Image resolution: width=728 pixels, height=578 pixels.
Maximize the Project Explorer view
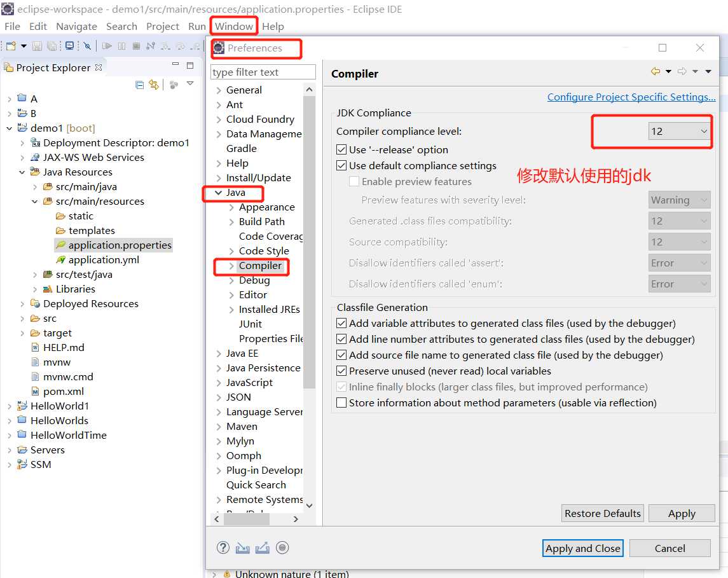[190, 65]
